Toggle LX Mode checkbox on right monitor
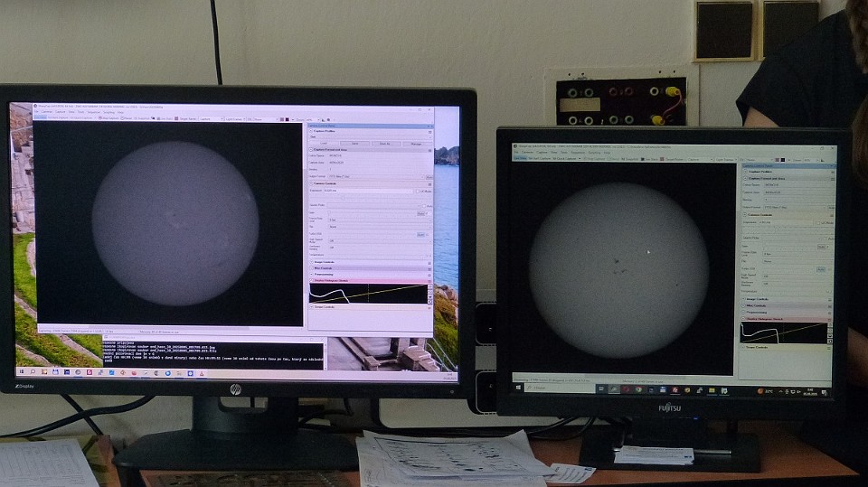This screenshot has height=487, width=868. [819, 222]
